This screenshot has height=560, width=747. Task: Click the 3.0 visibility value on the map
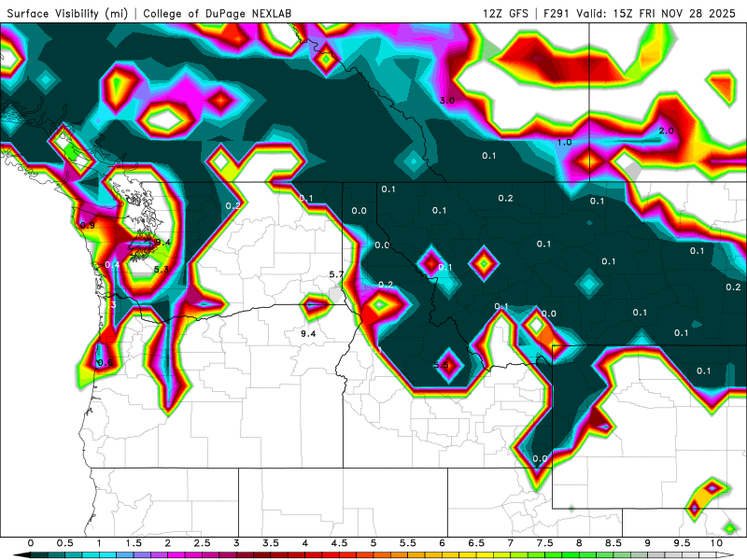pos(447,101)
